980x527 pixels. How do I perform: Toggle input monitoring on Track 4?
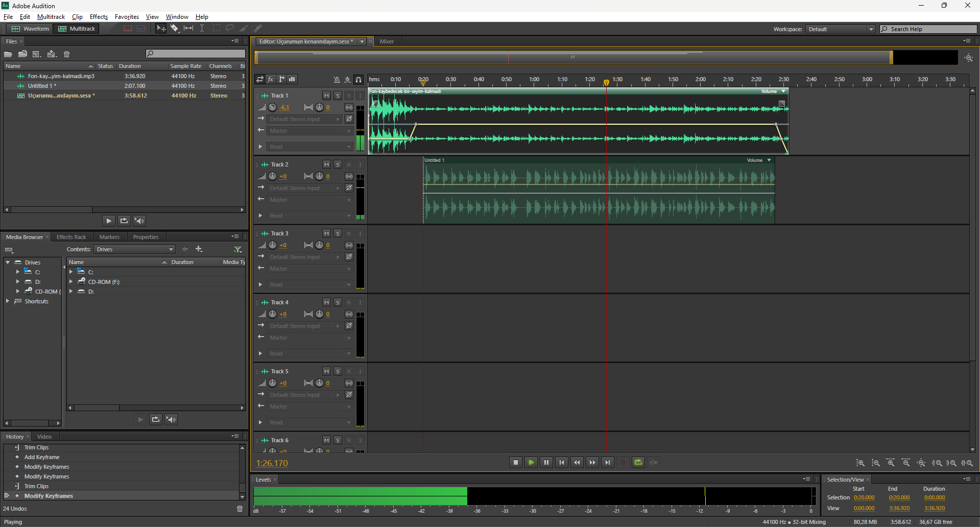360,302
